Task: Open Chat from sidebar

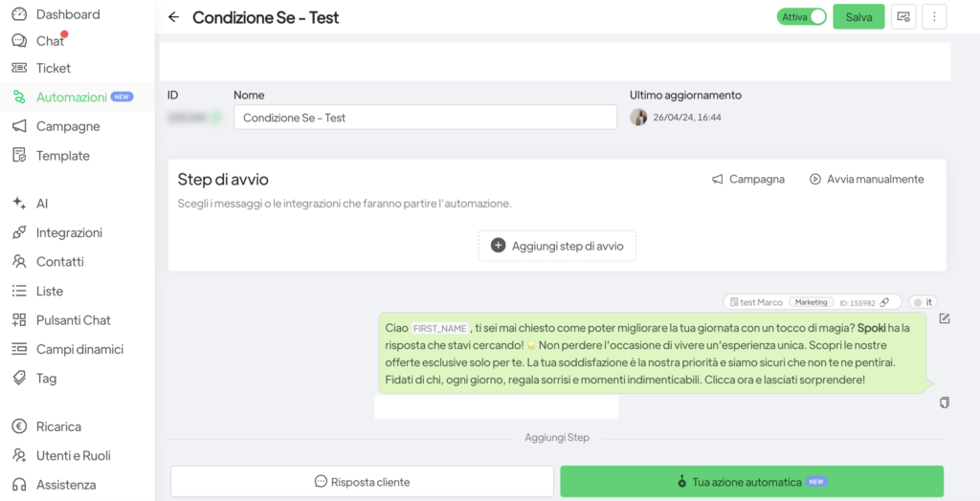Action: coord(50,41)
